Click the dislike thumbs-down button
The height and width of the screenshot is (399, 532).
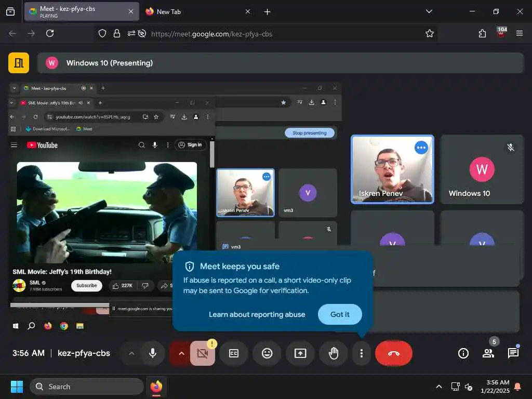pyautogui.click(x=145, y=286)
